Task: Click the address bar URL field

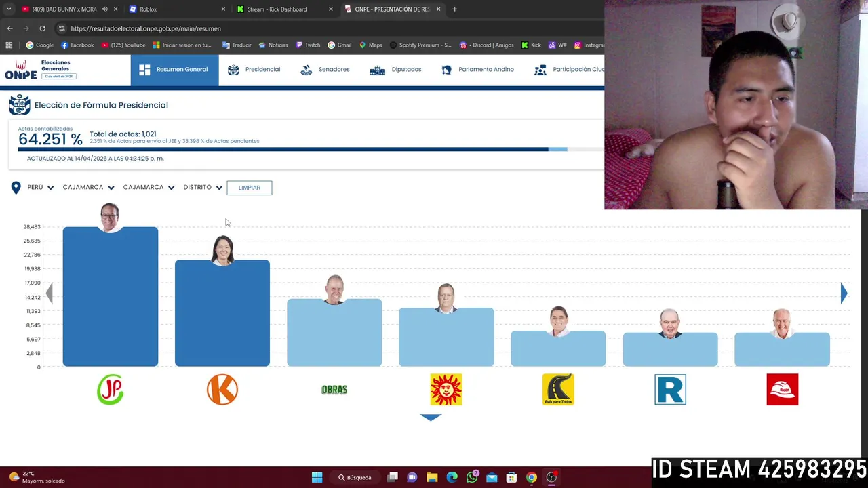Action: click(x=325, y=28)
